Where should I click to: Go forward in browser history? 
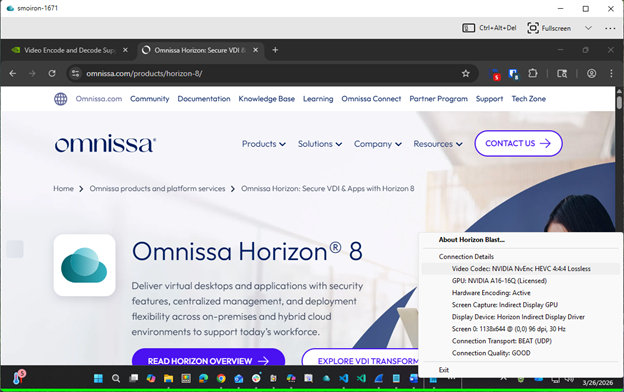click(x=32, y=73)
